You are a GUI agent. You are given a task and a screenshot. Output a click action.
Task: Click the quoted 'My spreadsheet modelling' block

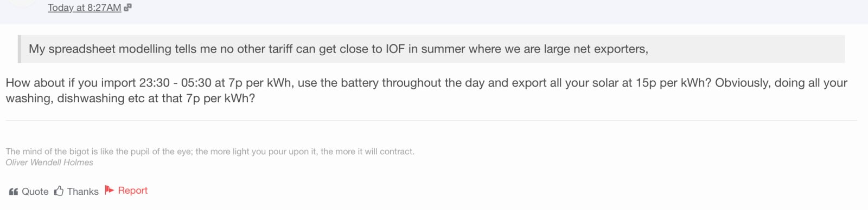coord(431,49)
